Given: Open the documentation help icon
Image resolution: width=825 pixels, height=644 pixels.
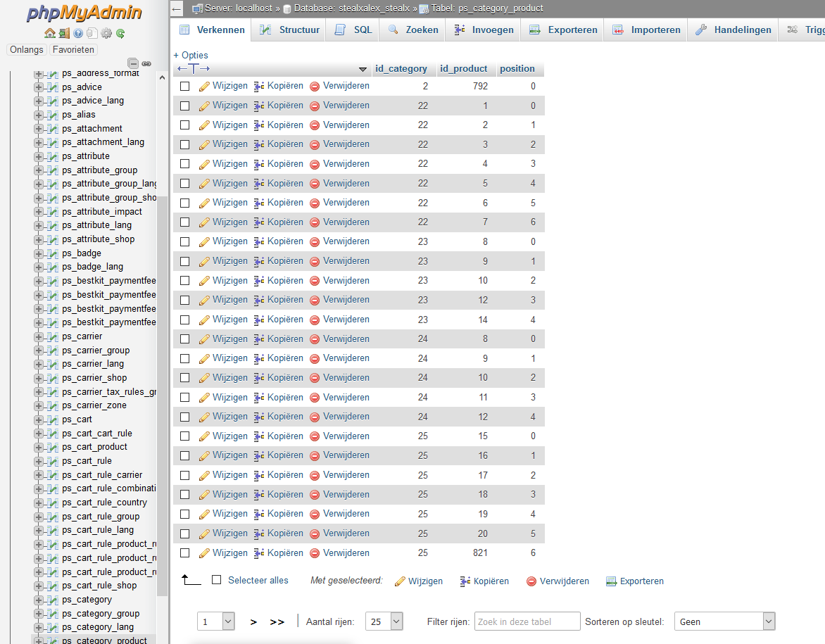Looking at the screenshot, I should click(x=78, y=33).
